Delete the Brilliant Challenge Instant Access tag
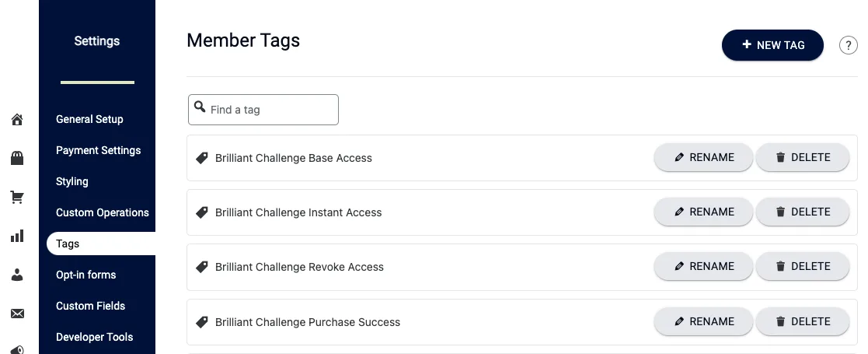The image size is (868, 354). 802,212
